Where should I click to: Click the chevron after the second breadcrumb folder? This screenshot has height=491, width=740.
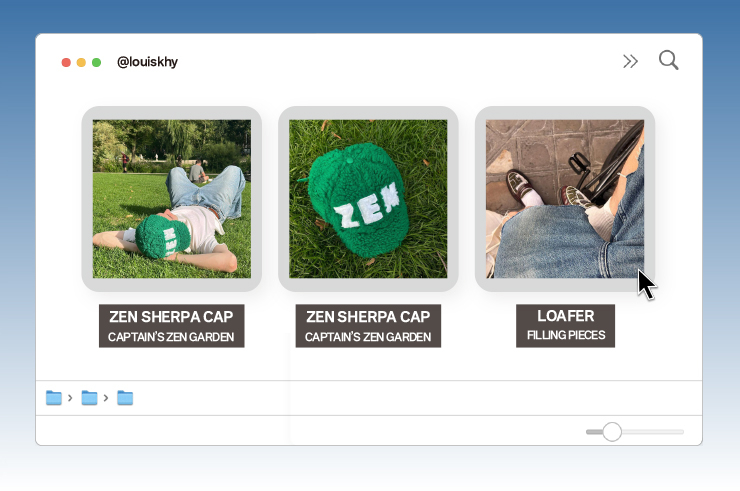(106, 398)
